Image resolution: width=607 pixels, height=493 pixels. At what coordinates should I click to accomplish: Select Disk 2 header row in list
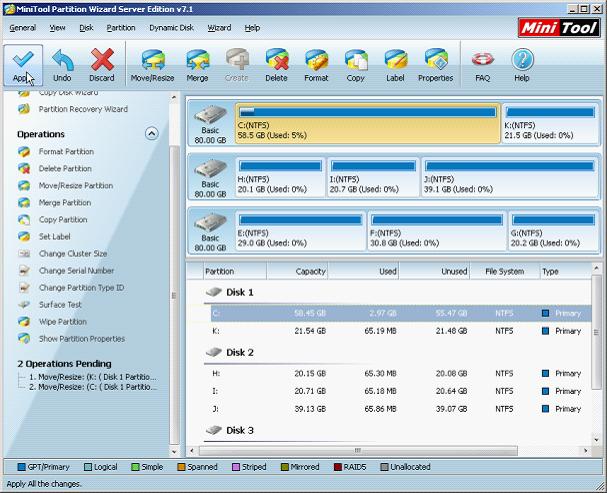tap(398, 353)
